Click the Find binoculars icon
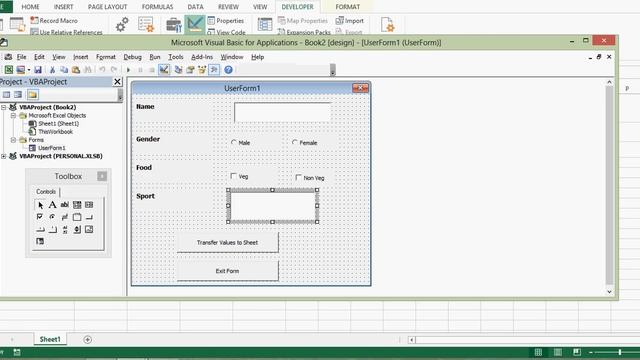The width and height of the screenshot is (640, 360). pyautogui.click(x=87, y=70)
